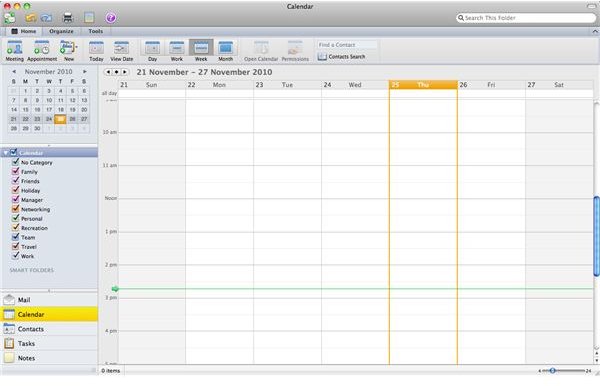This screenshot has width=600, height=386.
Task: Select the Week view button
Action: pyautogui.click(x=201, y=51)
